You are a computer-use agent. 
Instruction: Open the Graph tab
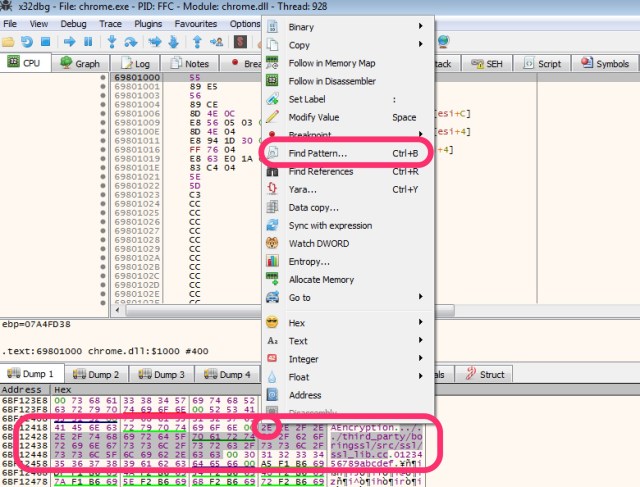pyautogui.click(x=80, y=63)
